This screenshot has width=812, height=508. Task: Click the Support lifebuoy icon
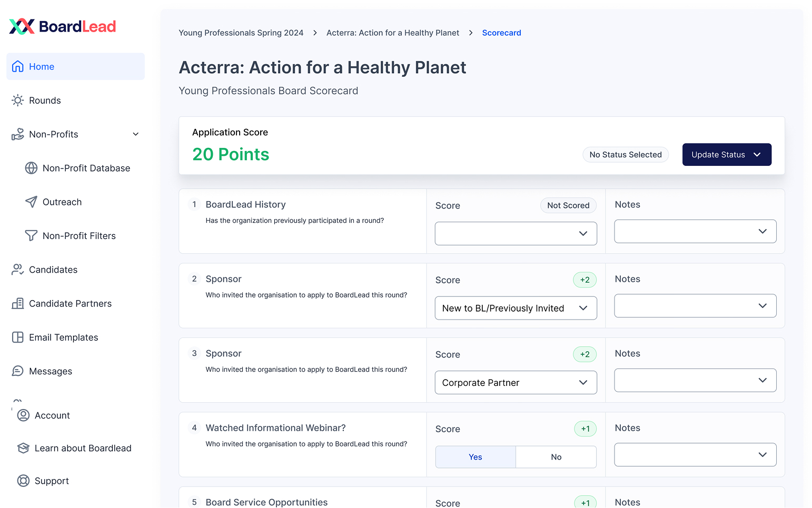click(23, 481)
